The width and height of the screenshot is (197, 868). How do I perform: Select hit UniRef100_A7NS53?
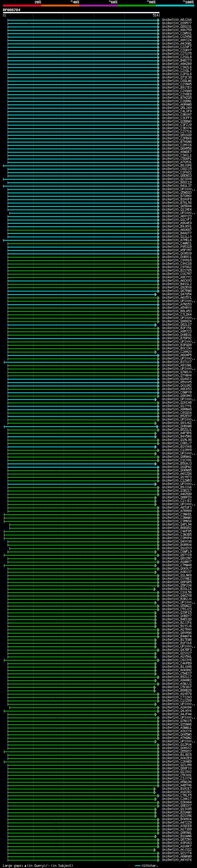[x=177, y=304]
